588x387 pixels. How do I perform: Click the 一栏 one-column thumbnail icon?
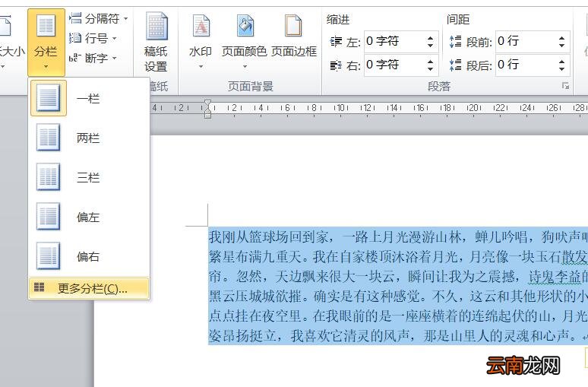click(x=49, y=98)
